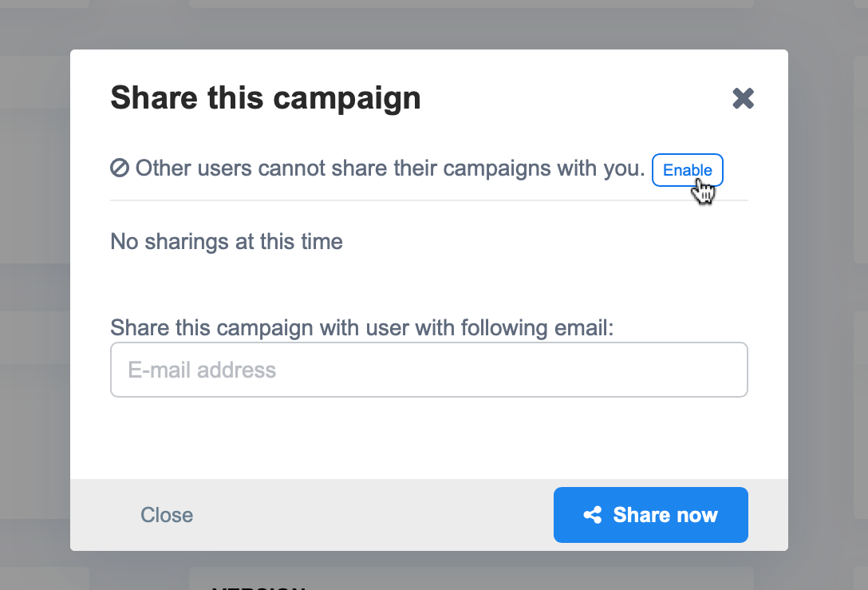Focus the E-mail address field
Screen dimensions: 868x590
(429, 370)
